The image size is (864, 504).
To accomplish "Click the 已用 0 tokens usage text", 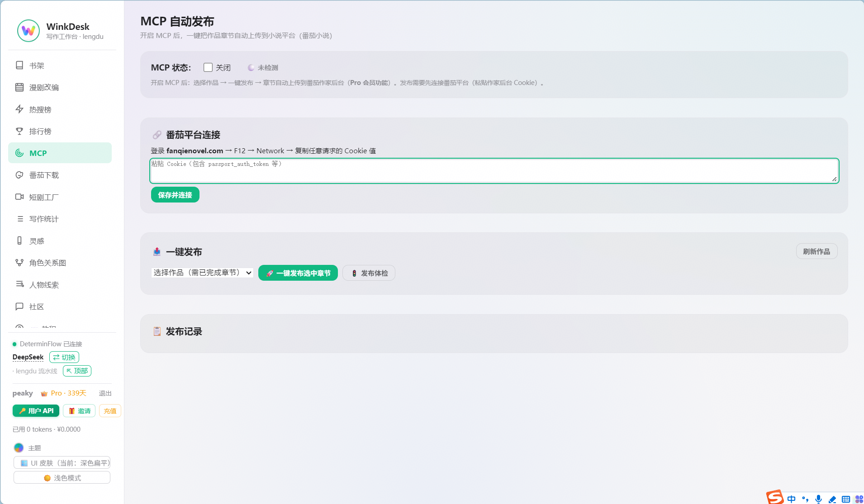I will pos(47,429).
